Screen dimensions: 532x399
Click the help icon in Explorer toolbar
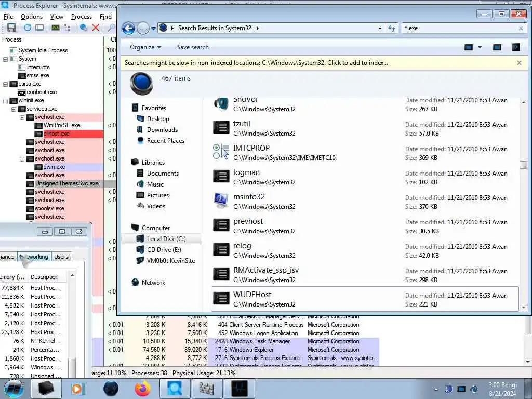tap(516, 47)
